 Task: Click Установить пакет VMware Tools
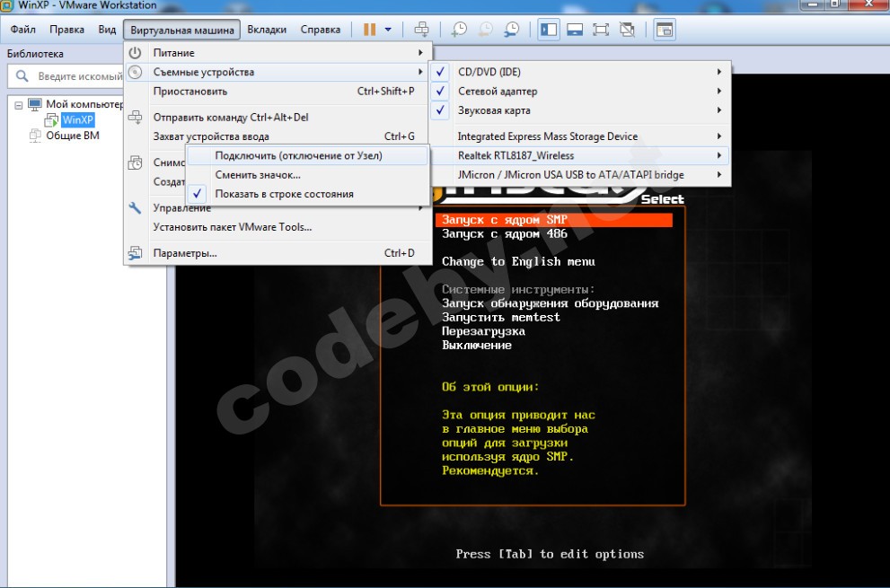[x=233, y=227]
